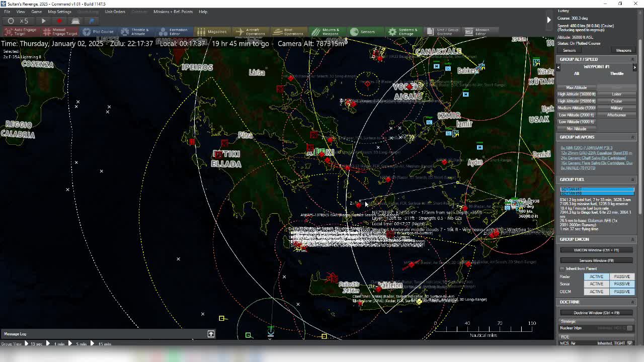The width and height of the screenshot is (644, 362).
Task: Open AN/ALE-70 FOTD link
Action: [x=578, y=168]
